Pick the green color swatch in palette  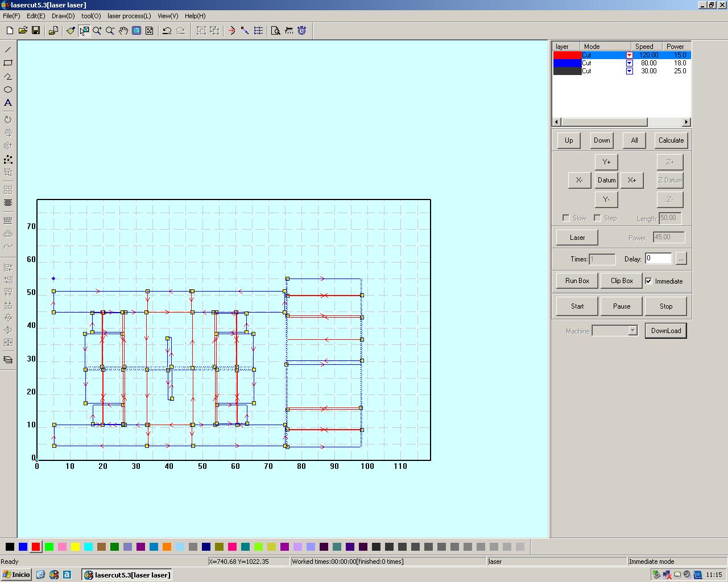49,547
